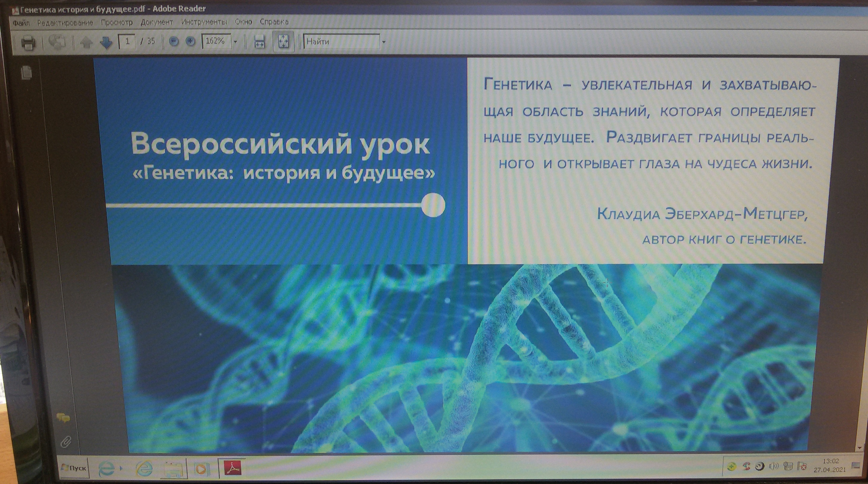Image resolution: width=868 pixels, height=484 pixels.
Task: Go to the next page with the blue down arrow
Action: tap(106, 42)
